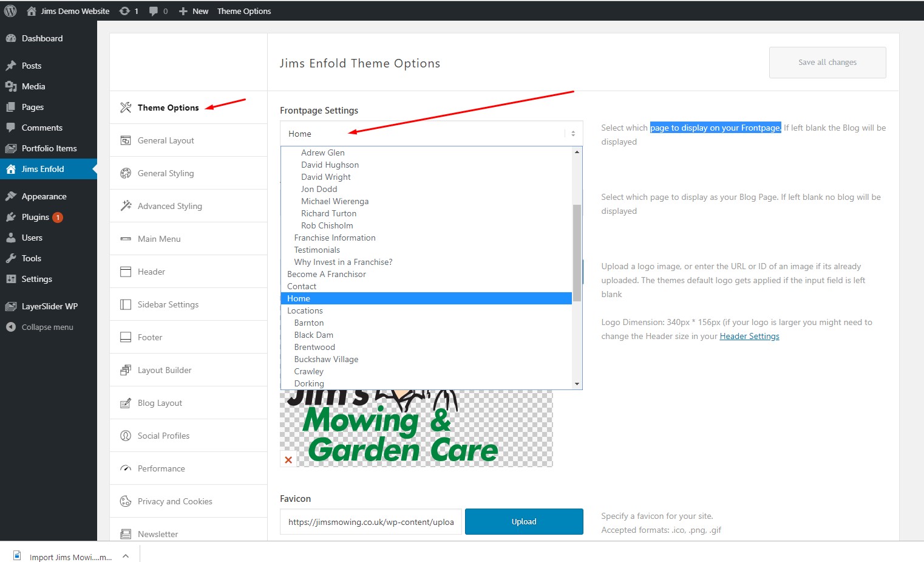Click Save all changes button
The height and width of the screenshot is (562, 924).
point(827,62)
